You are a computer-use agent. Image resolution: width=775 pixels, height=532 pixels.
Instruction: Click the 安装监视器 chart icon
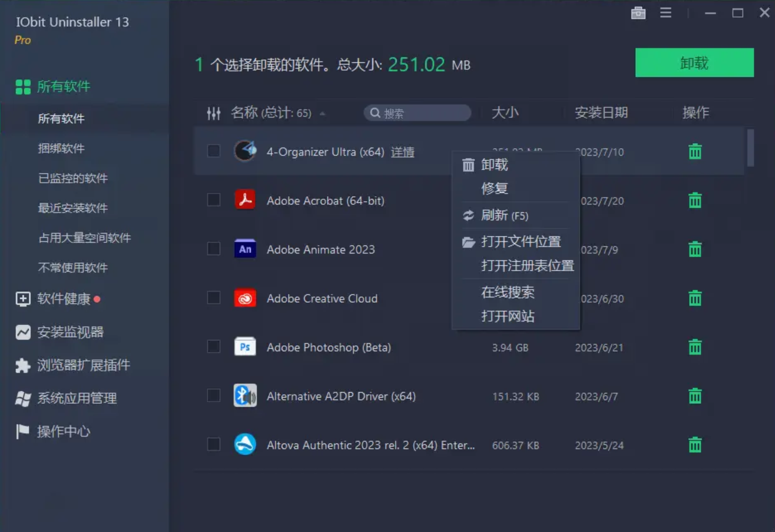[x=23, y=332]
